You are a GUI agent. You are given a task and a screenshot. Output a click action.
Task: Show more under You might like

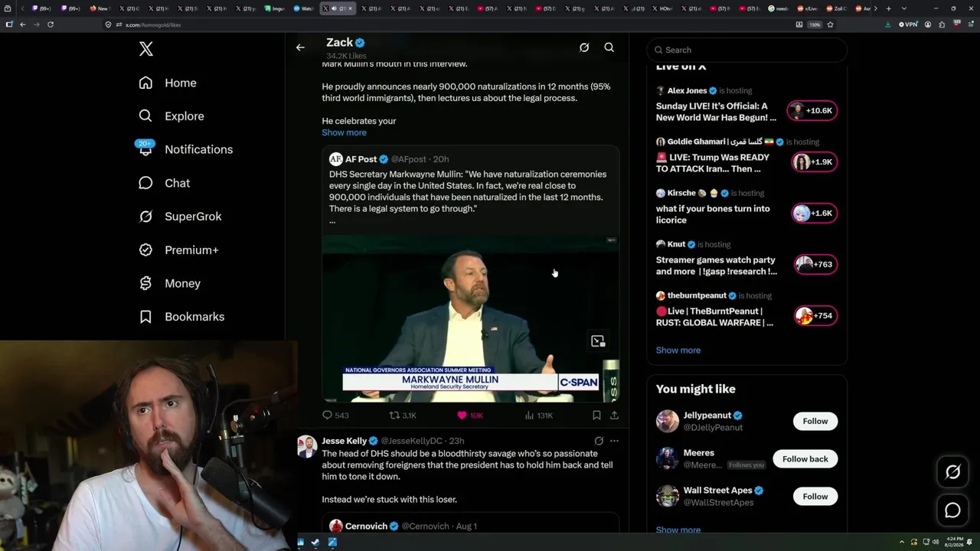tap(678, 530)
